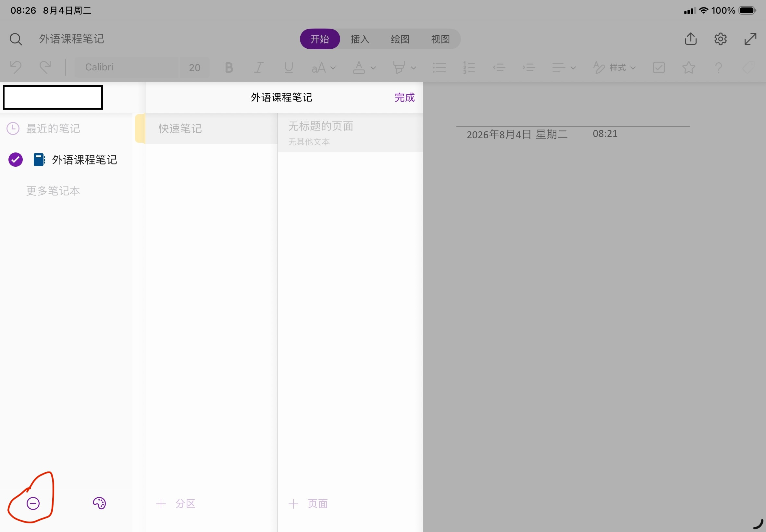This screenshot has width=766, height=532.
Task: Insert a numbered list
Action: [x=469, y=68]
